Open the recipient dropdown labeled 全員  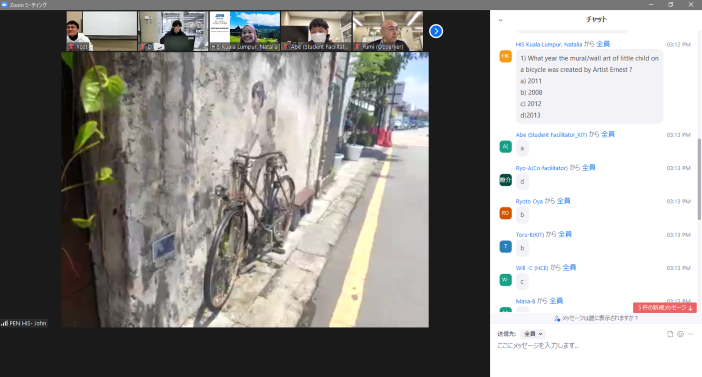click(533, 334)
